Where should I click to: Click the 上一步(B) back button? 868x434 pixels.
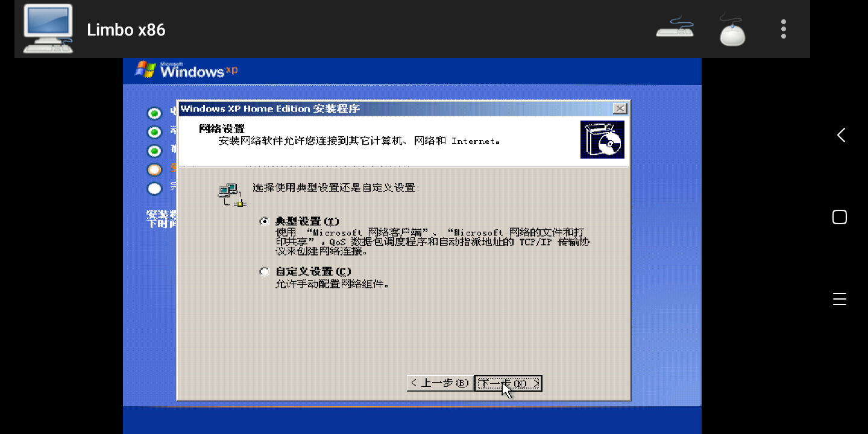(x=440, y=383)
